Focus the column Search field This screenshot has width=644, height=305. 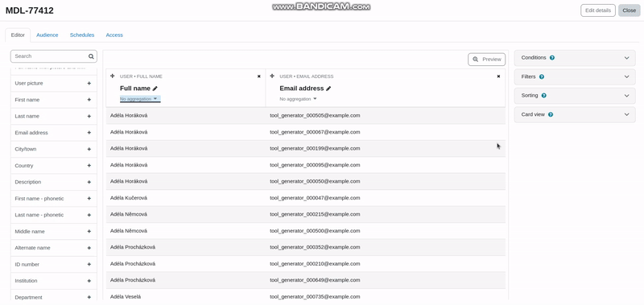[x=54, y=56]
